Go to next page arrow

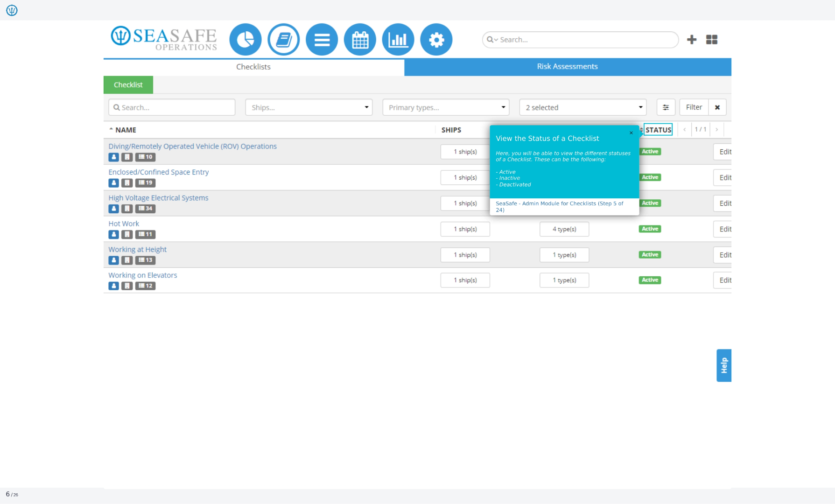[717, 130]
